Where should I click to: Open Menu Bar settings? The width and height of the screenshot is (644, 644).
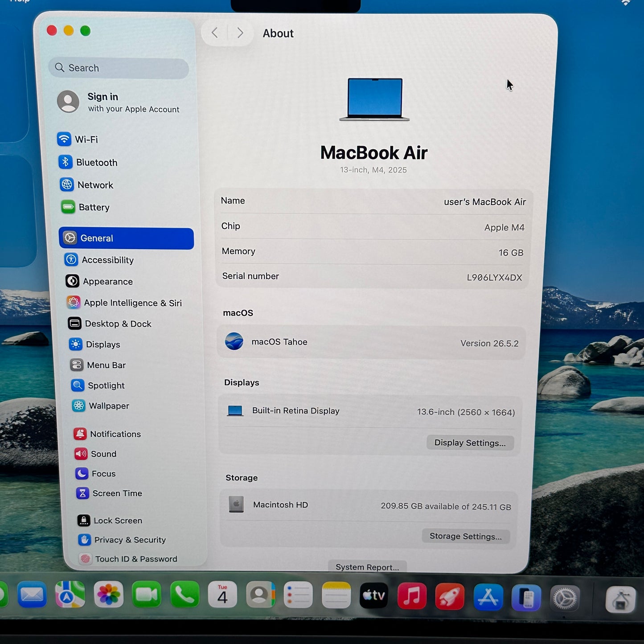98,365
